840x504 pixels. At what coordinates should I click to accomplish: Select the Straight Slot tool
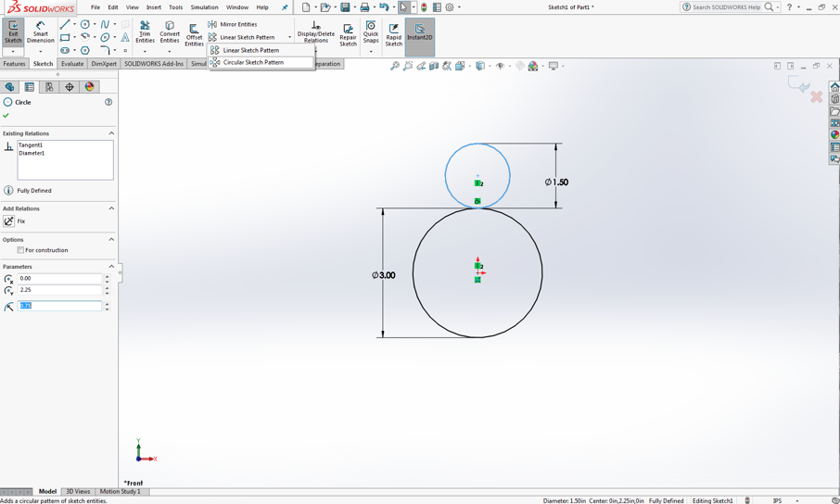coord(65,50)
